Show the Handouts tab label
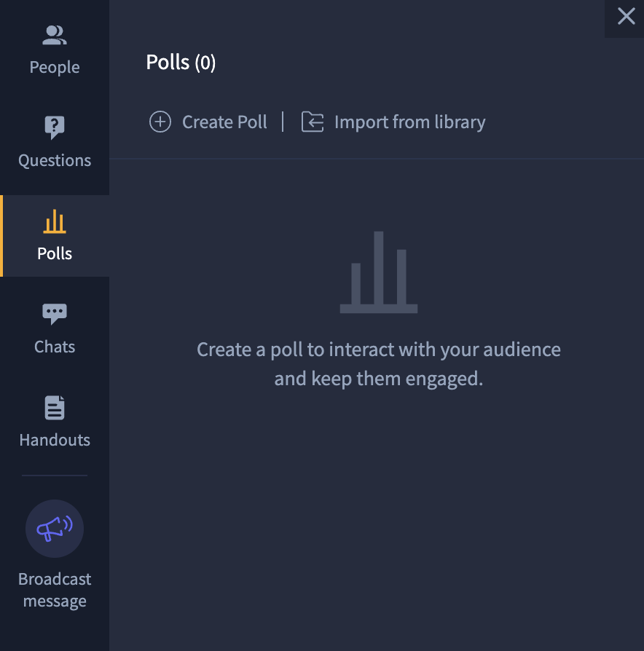 (55, 440)
